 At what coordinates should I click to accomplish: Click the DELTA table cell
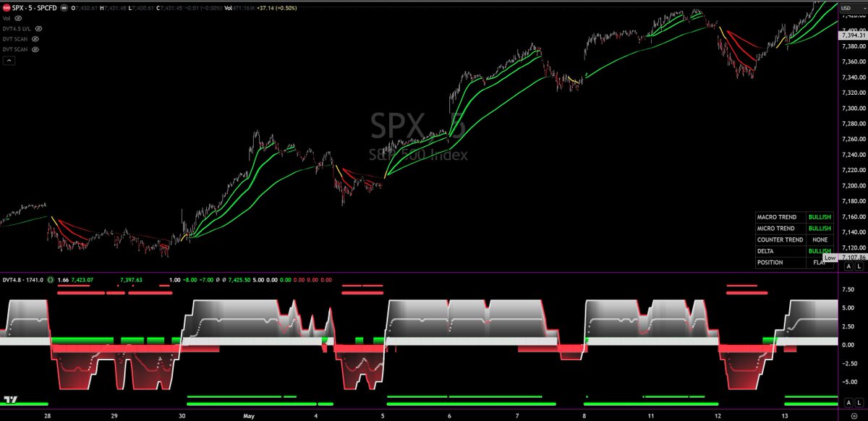click(x=779, y=251)
